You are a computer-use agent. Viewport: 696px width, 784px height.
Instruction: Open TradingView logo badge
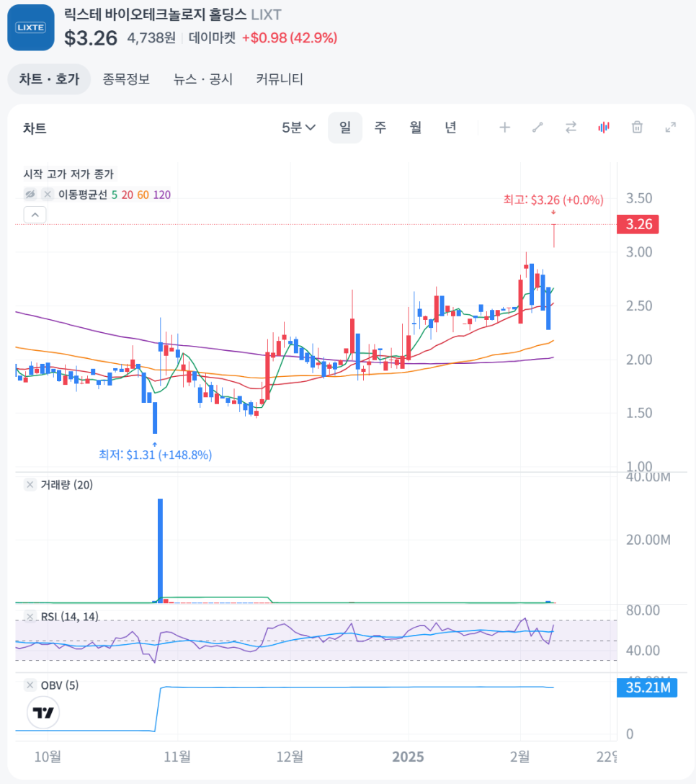tap(43, 713)
